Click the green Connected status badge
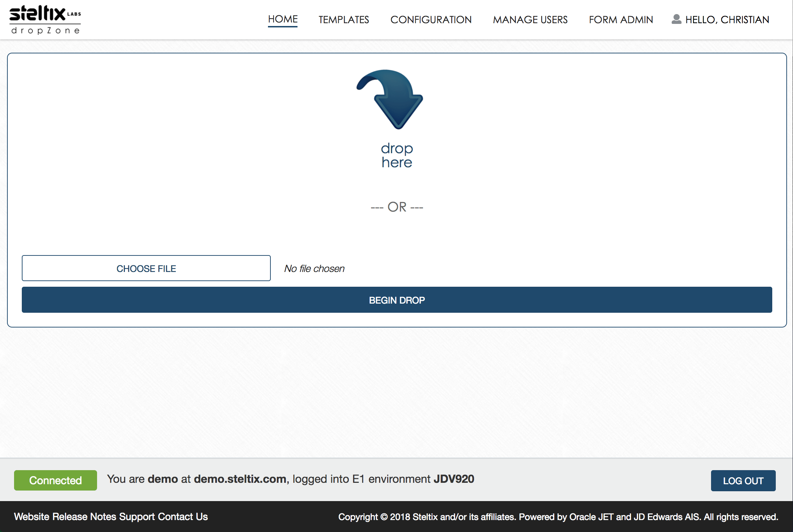The height and width of the screenshot is (532, 793). tap(56, 480)
